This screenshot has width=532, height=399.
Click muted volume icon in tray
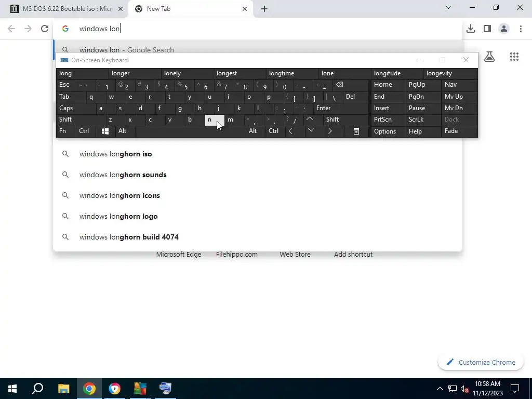click(464, 389)
